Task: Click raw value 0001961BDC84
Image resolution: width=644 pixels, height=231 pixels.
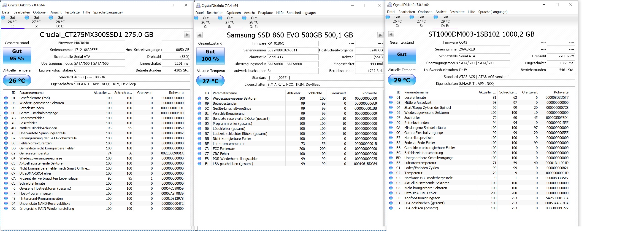Action: coord(365,164)
